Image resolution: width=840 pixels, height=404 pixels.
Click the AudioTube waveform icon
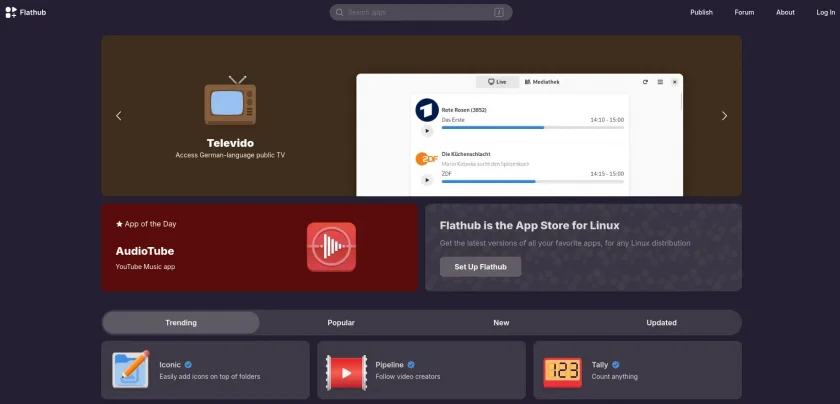point(331,247)
